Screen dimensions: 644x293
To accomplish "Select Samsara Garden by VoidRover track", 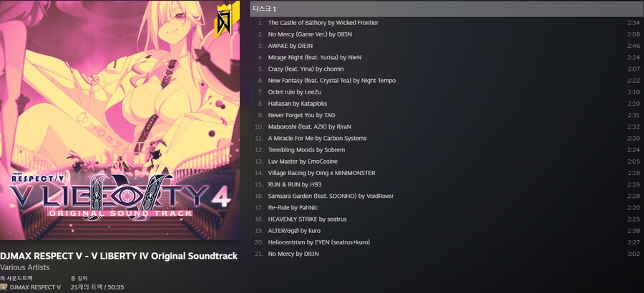I will click(x=447, y=196).
